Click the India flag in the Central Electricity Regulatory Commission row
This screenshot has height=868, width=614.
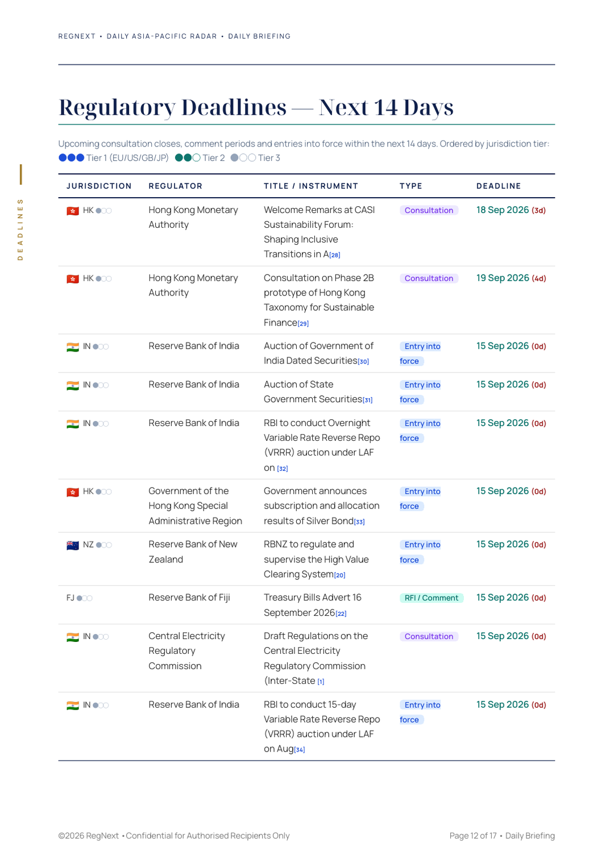click(x=73, y=637)
